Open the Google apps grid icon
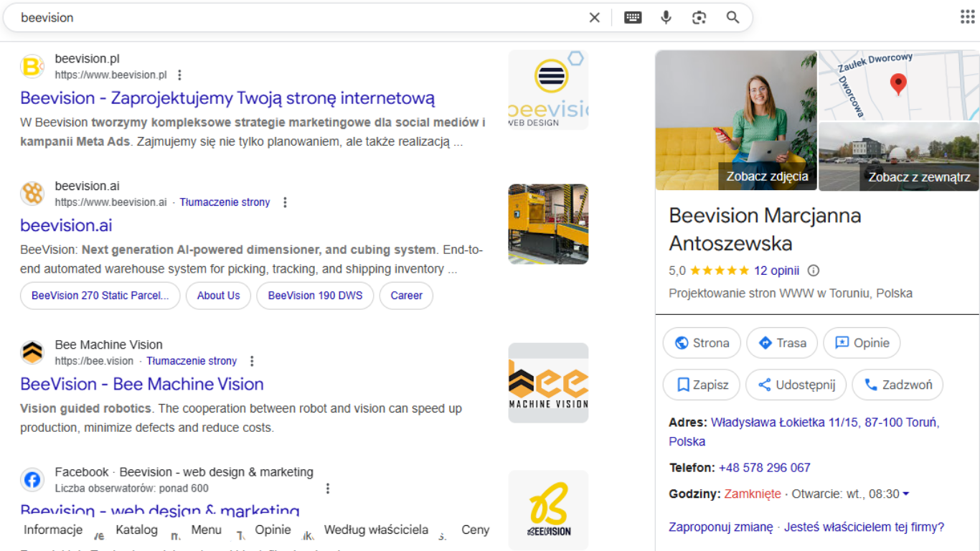Image resolution: width=980 pixels, height=551 pixels. click(967, 17)
